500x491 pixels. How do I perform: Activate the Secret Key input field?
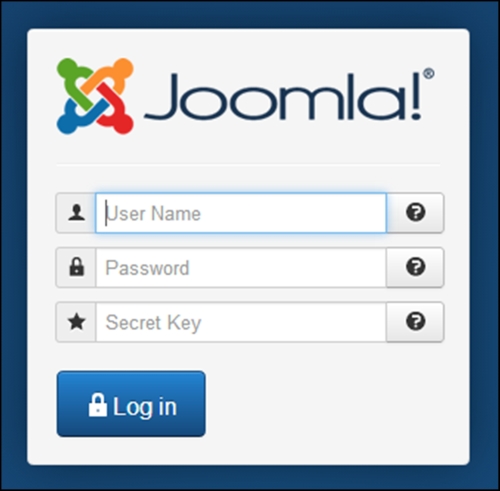(x=241, y=322)
